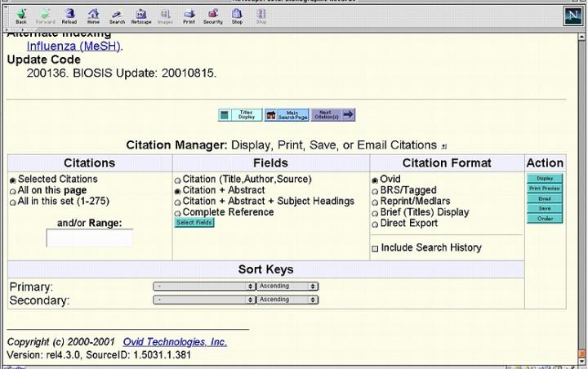Open the Ovid Technologies, Inc. link

coord(175,342)
